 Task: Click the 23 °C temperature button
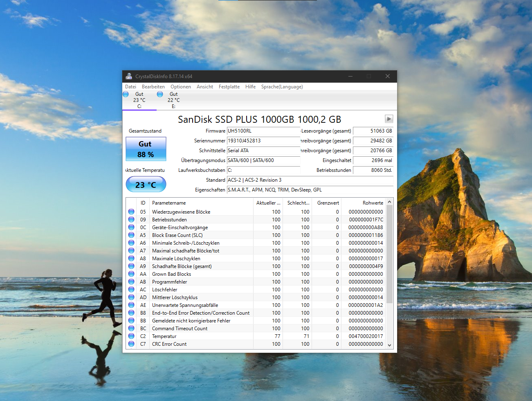[146, 185]
